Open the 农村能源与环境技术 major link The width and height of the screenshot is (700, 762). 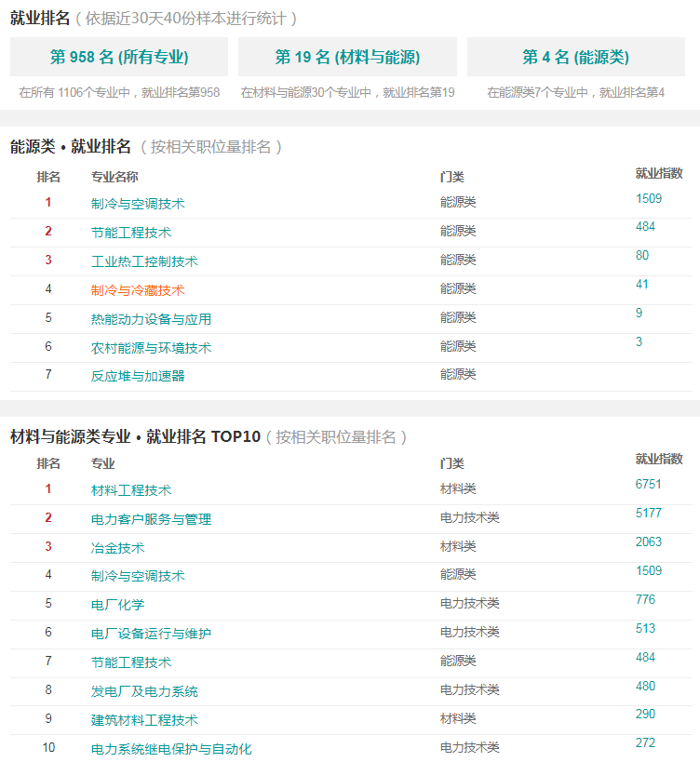click(x=151, y=347)
